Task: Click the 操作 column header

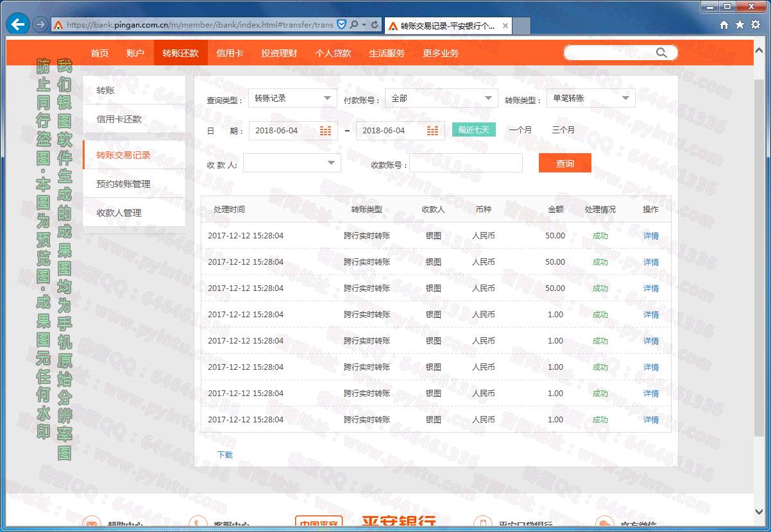Action: click(x=650, y=210)
